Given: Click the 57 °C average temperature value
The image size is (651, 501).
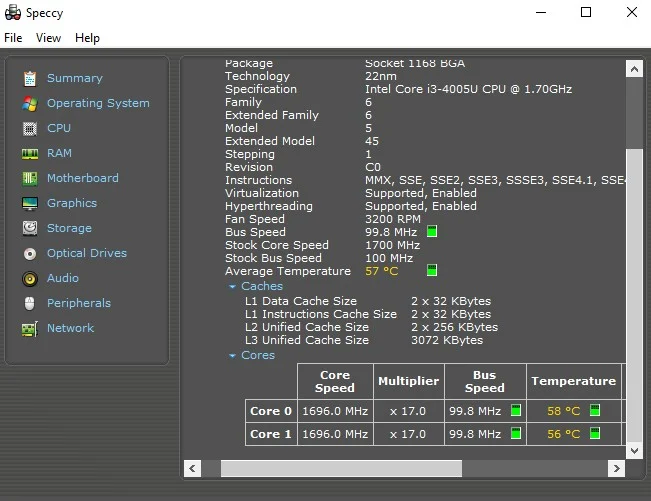Looking at the screenshot, I should pos(382,271).
